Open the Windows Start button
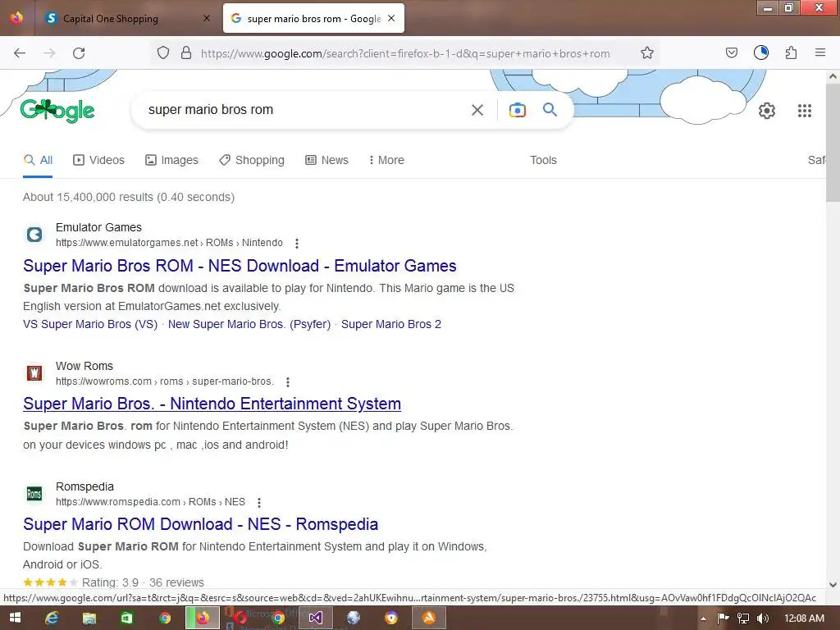The width and height of the screenshot is (840, 630). click(x=15, y=618)
